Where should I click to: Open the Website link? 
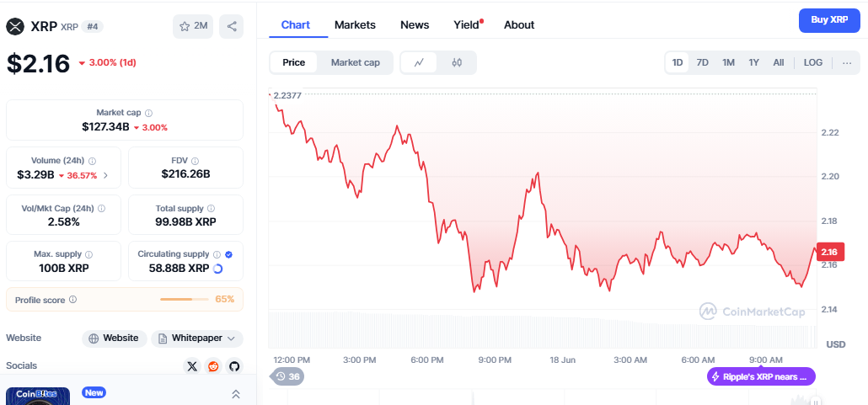coord(115,338)
